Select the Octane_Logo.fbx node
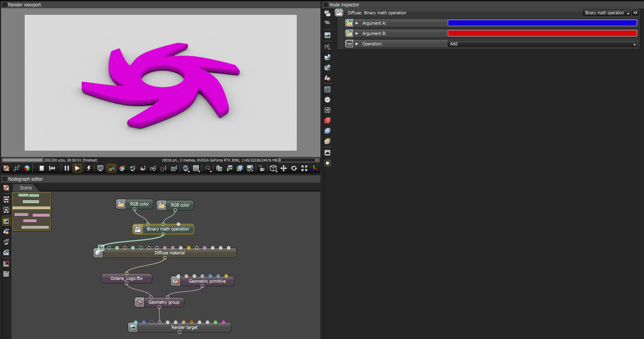Screen dimensions: 644x339 126,278
